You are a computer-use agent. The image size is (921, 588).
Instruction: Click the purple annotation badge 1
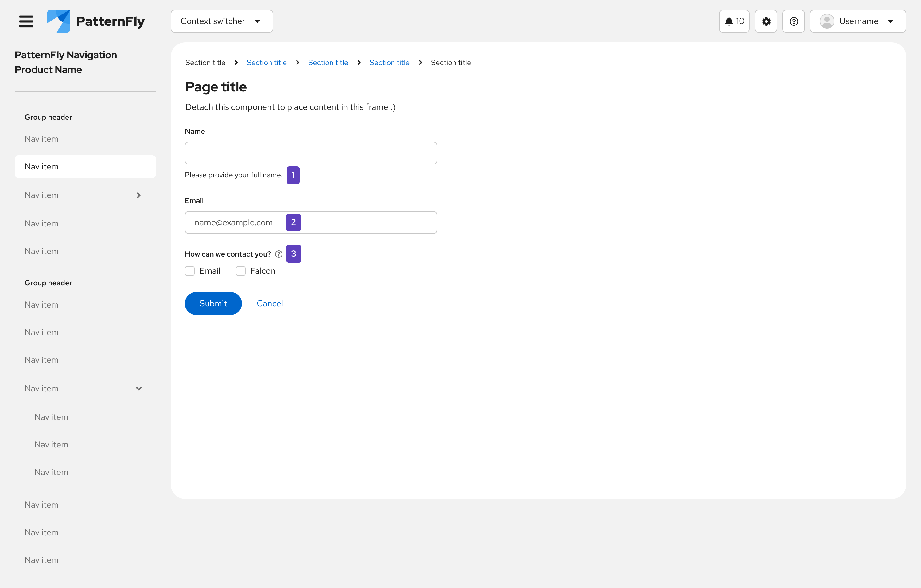[293, 175]
